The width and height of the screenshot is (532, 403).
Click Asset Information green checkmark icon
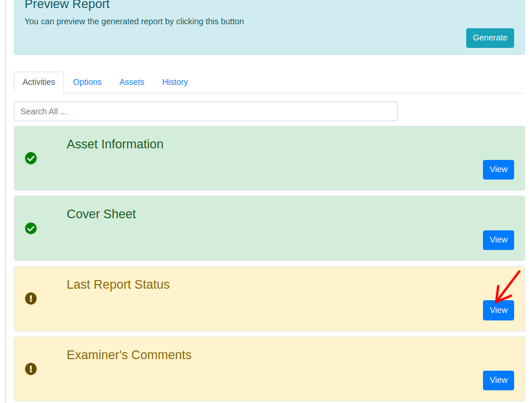(31, 158)
